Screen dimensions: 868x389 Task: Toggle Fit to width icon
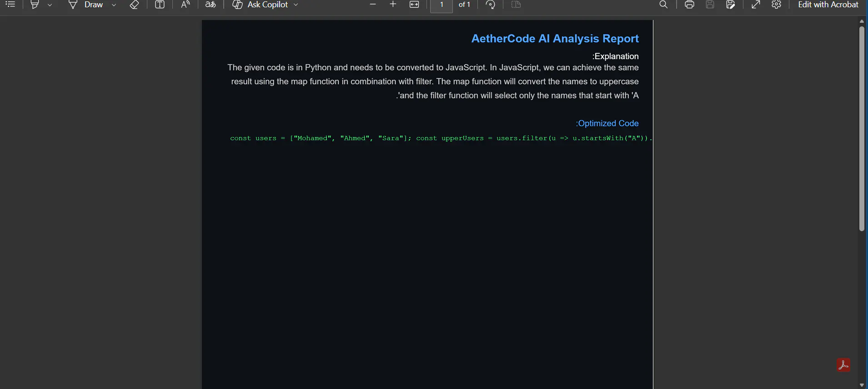pyautogui.click(x=414, y=5)
